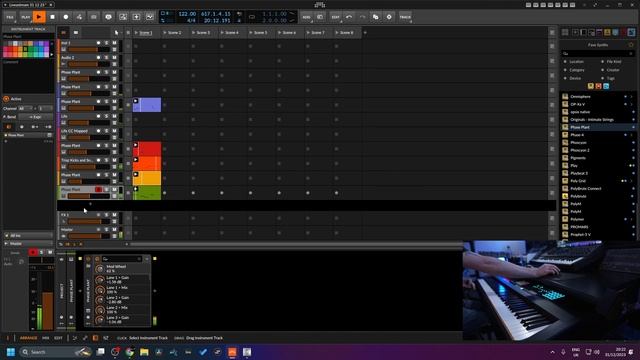Solo the Life CC Mapped track

coord(107,131)
